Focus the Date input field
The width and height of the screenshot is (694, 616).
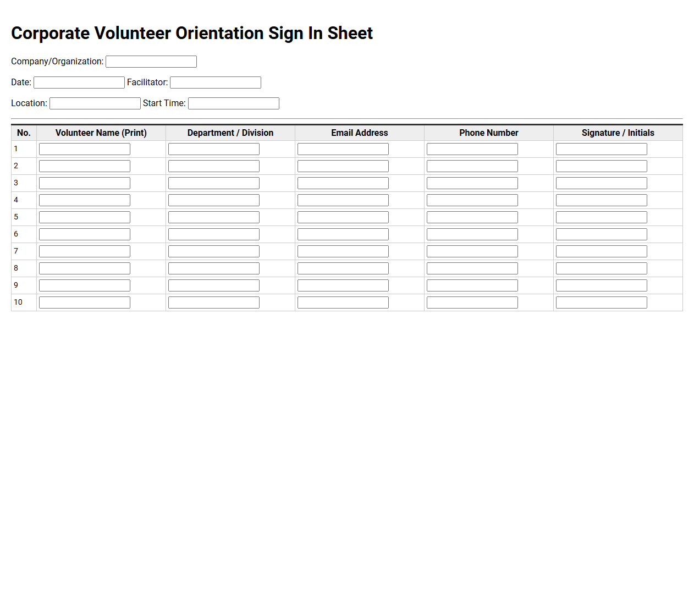point(79,82)
